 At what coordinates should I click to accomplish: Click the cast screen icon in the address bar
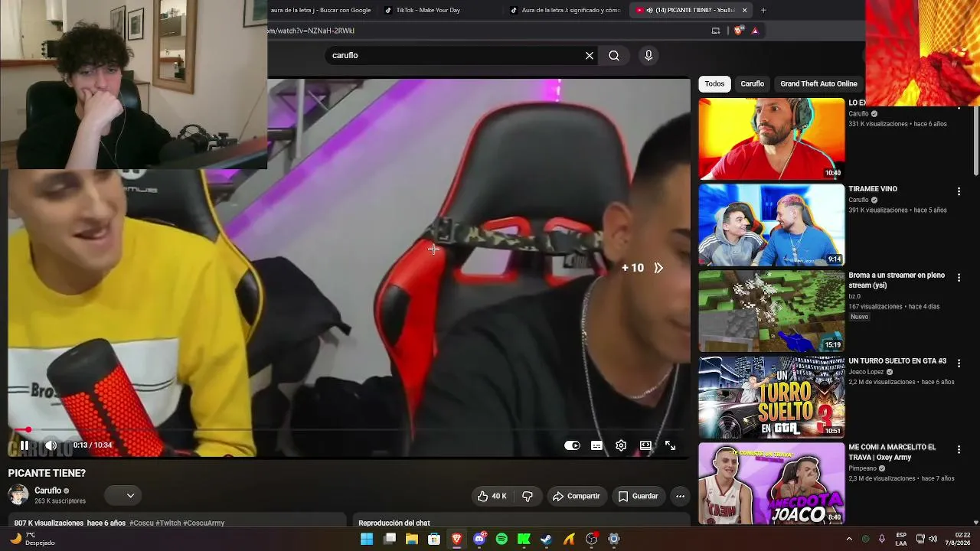click(716, 31)
